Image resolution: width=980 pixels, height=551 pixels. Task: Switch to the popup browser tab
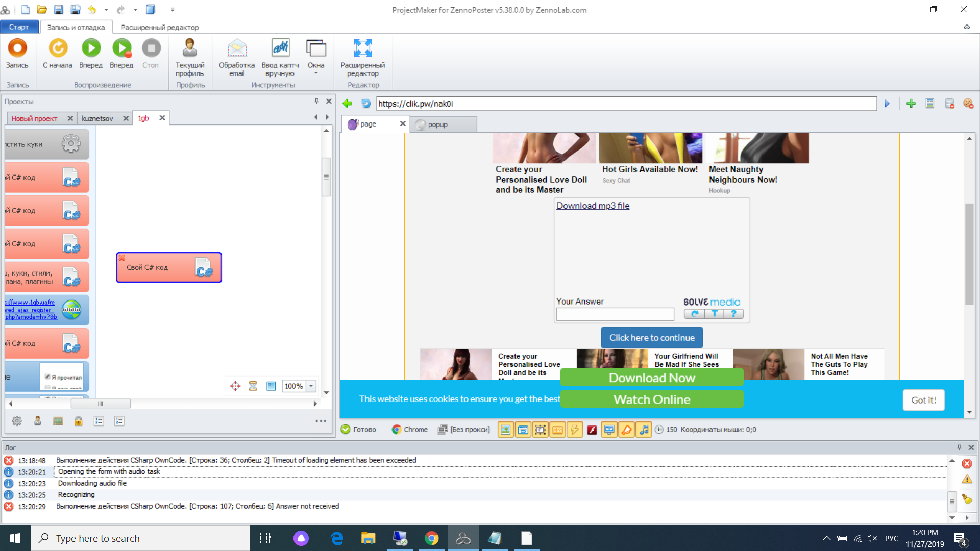(438, 124)
